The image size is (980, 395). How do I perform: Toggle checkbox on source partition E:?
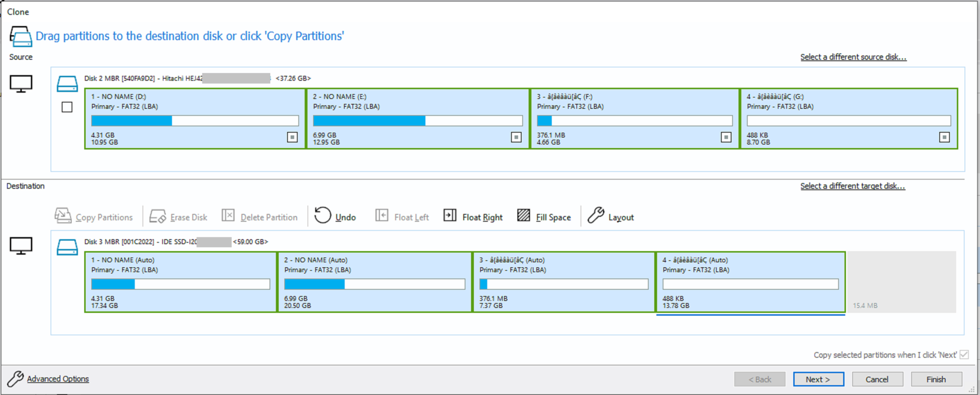[x=516, y=138]
